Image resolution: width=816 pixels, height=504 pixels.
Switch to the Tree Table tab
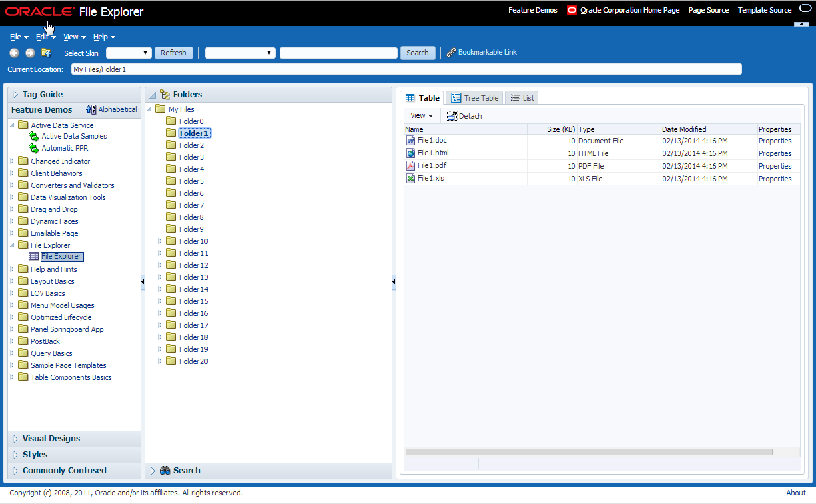(474, 98)
